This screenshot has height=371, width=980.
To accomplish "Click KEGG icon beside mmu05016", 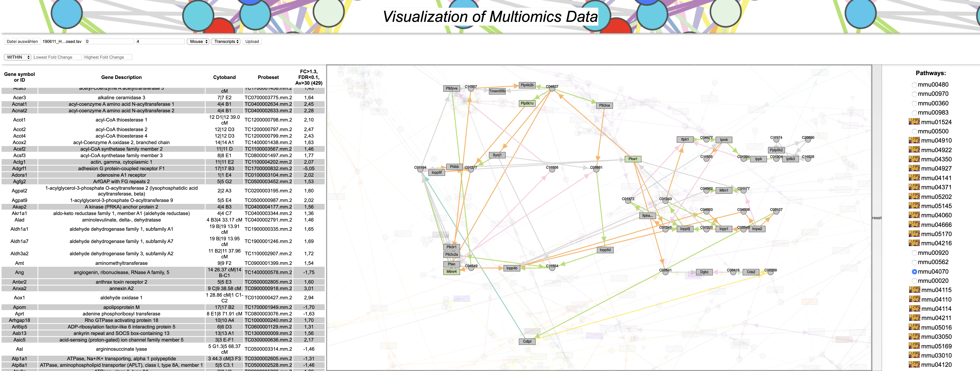I will click(914, 327).
